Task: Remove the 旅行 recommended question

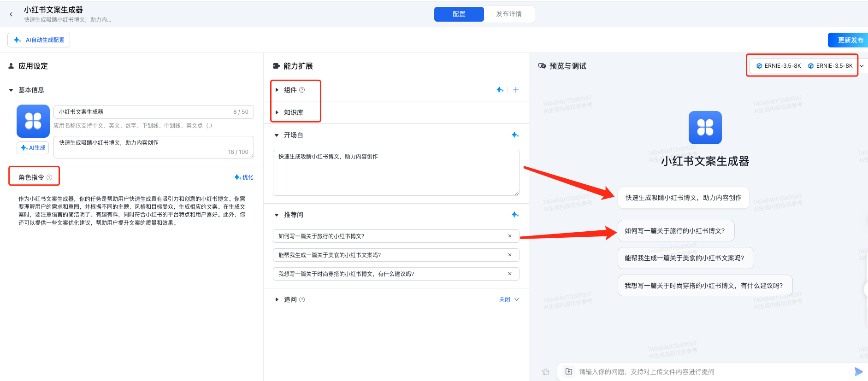Action: pyautogui.click(x=510, y=236)
